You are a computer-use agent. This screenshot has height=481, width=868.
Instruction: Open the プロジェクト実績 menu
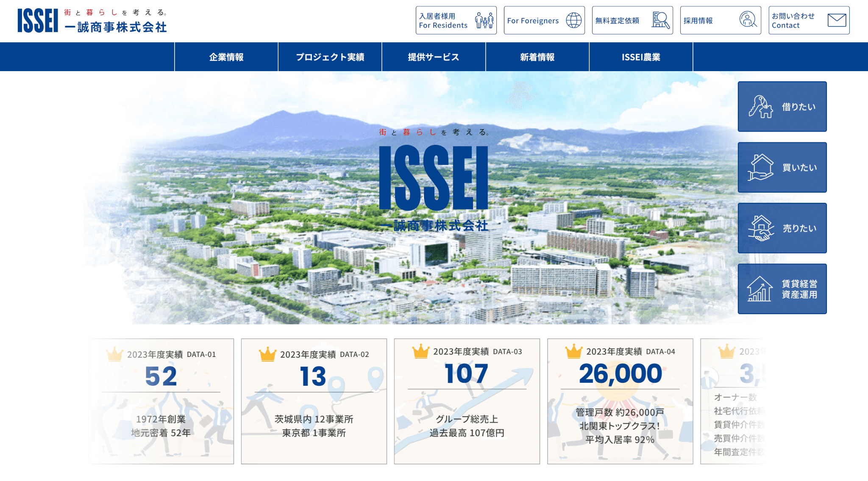(330, 57)
